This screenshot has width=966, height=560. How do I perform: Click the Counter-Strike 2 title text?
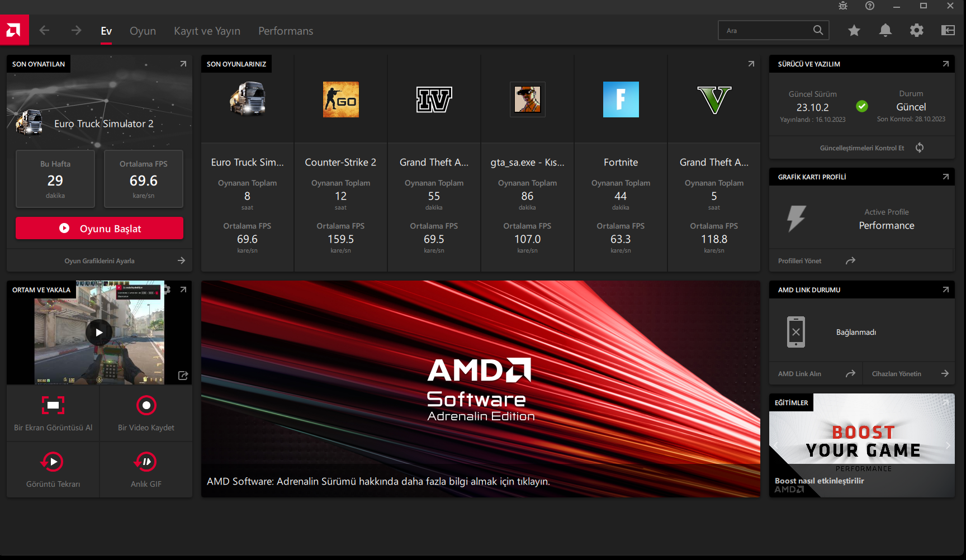pyautogui.click(x=340, y=162)
